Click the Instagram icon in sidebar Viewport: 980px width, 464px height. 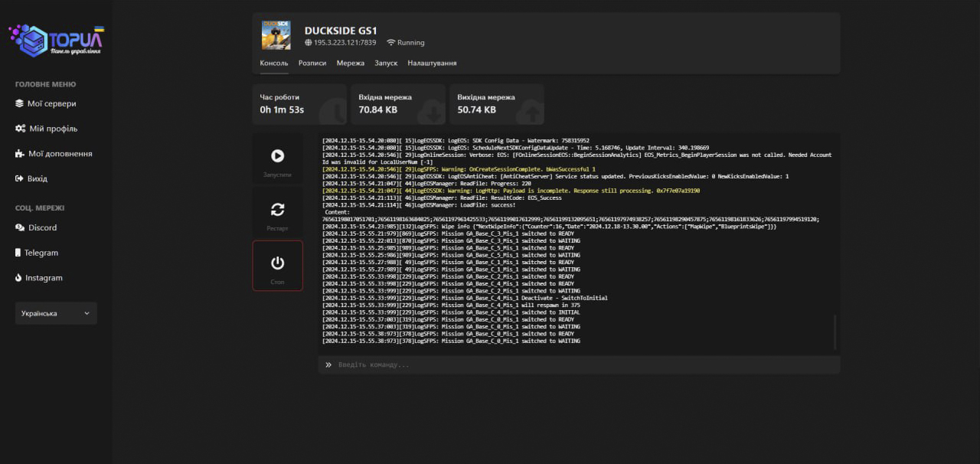tap(19, 278)
